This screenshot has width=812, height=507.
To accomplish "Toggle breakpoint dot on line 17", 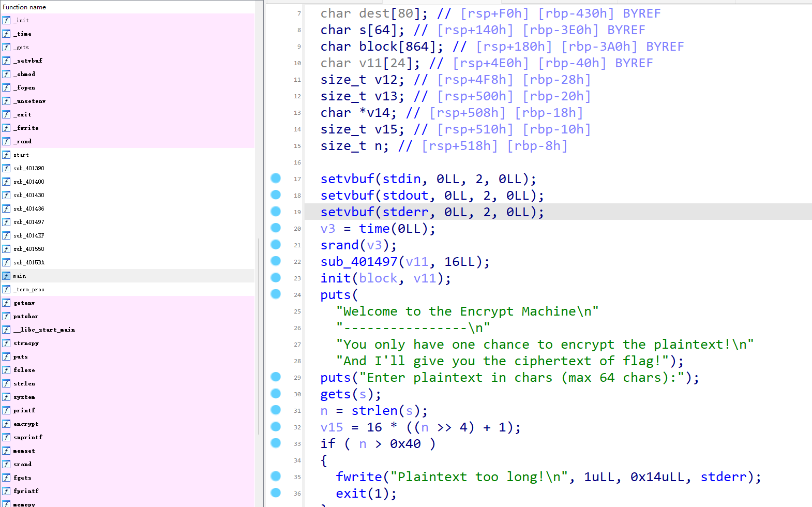I will click(x=276, y=178).
